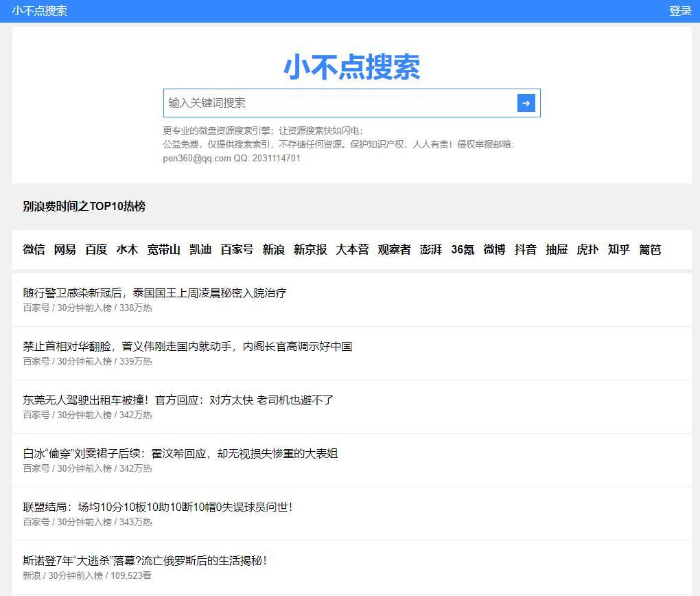Open the 斯诺登7年大逃杀 article
This screenshot has width=700, height=596.
[144, 561]
